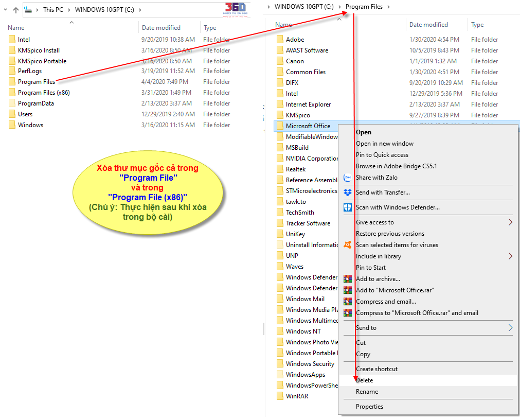520x420 pixels.
Task: Expand chevron after This PC in address bar
Action: [x=69, y=10]
